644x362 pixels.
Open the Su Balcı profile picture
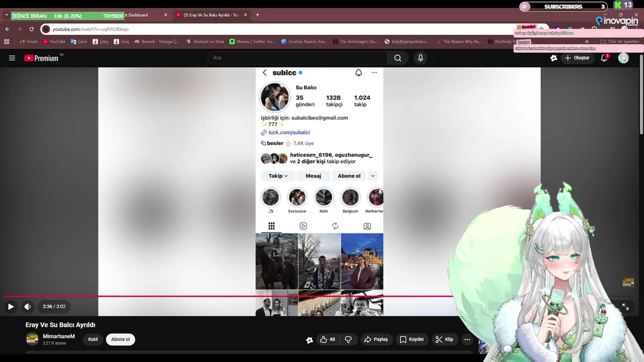coord(275,97)
